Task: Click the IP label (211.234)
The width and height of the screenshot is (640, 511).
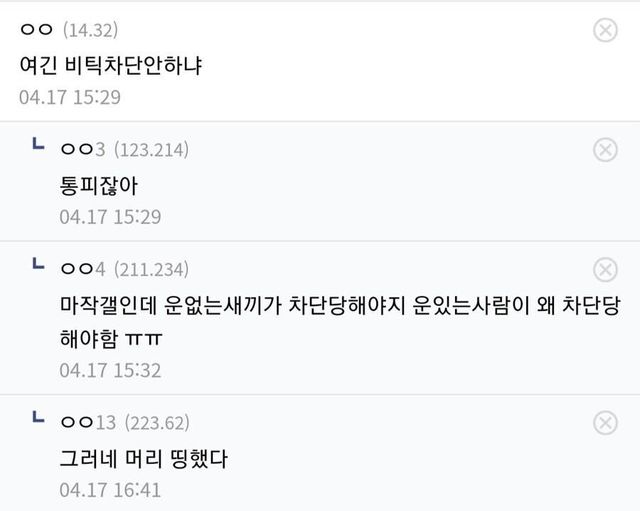Action: 151,269
